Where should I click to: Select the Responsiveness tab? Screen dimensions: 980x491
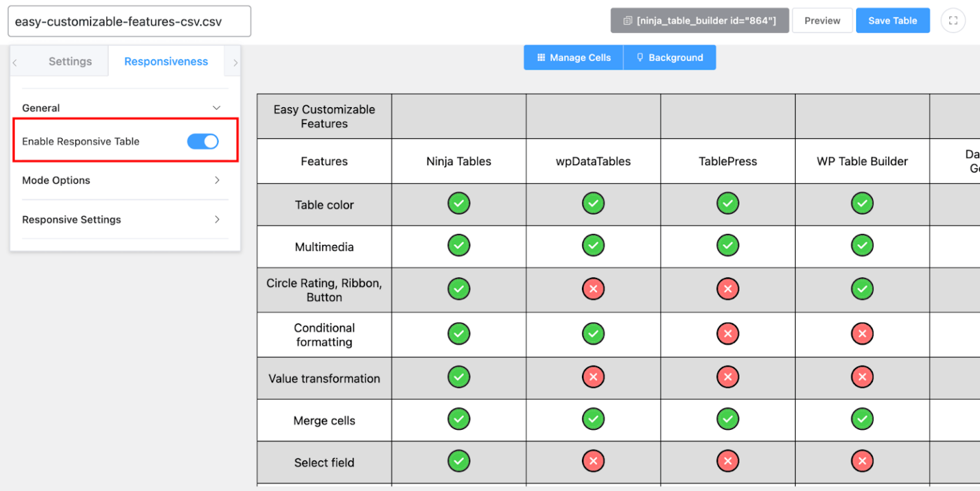pyautogui.click(x=166, y=61)
